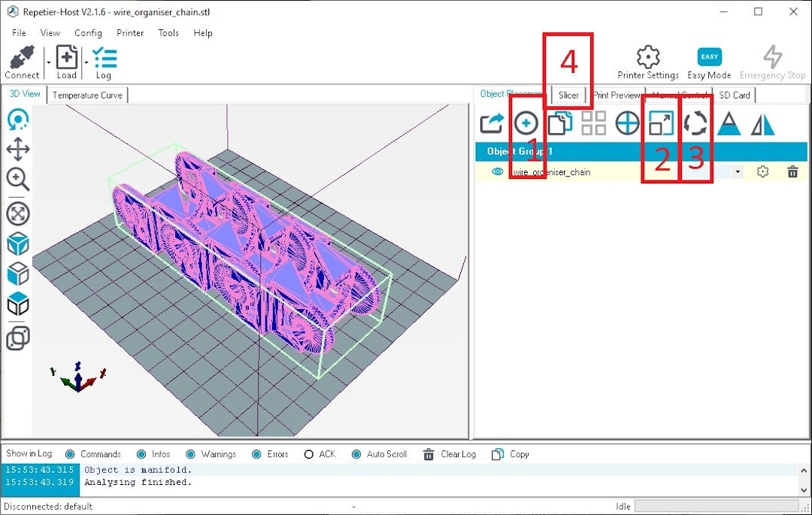Toggle parallel projection icon
812x515 pixels.
point(18,338)
